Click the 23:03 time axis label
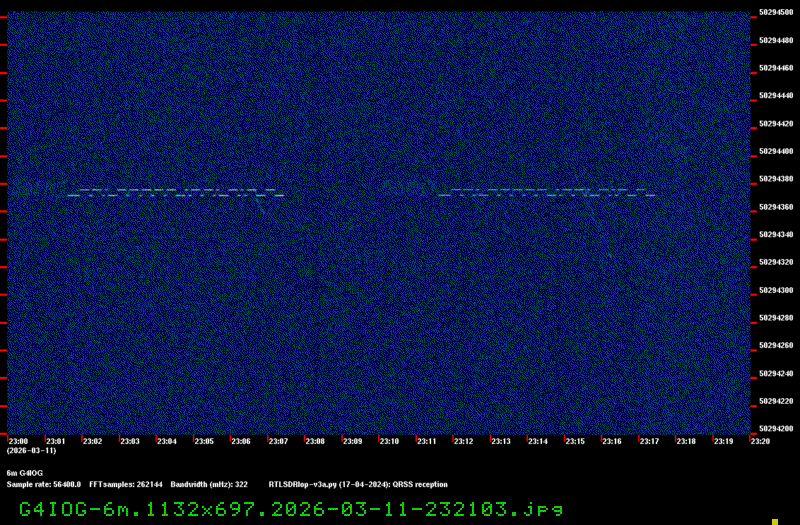Screen dimensions: 800x525 [x=130, y=441]
